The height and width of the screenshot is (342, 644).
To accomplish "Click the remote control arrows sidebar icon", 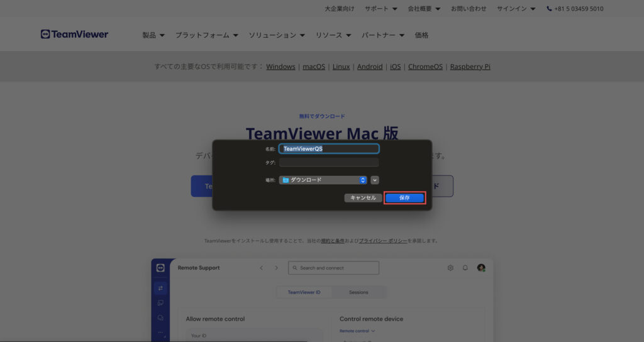I will 160,288.
